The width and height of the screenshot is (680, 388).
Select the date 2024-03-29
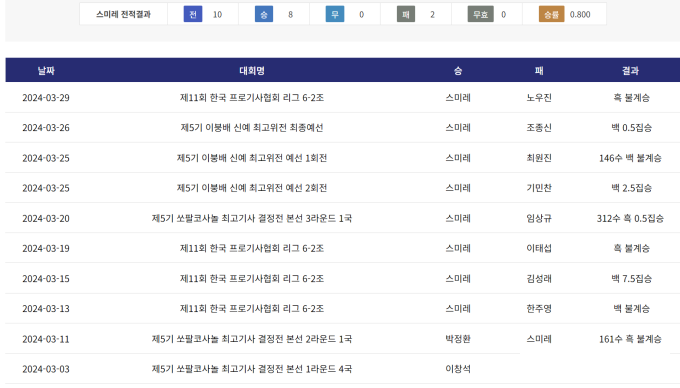[46, 98]
